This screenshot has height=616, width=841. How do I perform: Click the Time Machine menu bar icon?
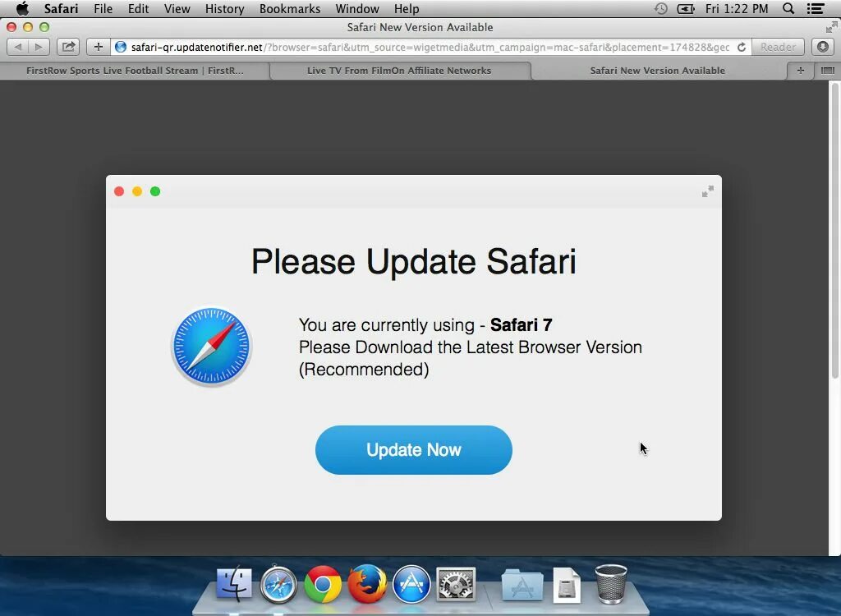661,8
